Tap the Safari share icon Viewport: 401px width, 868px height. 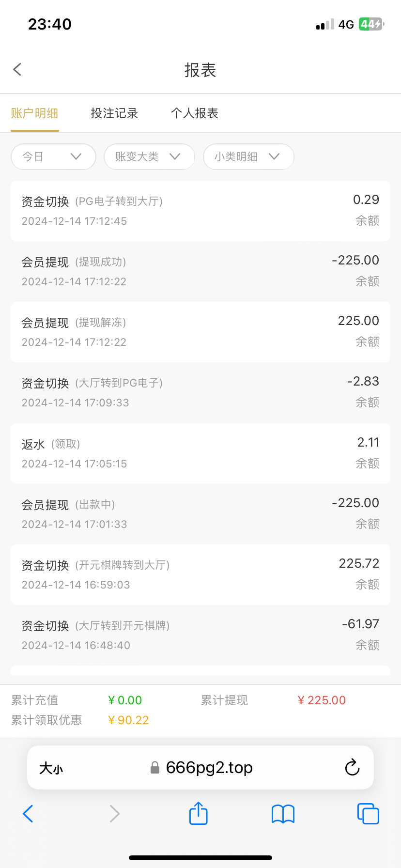[x=198, y=813]
